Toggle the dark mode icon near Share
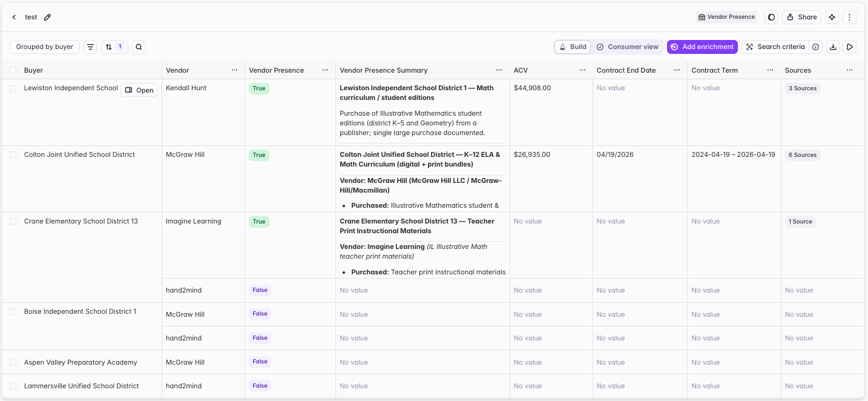This screenshot has height=401, width=868. [x=771, y=17]
